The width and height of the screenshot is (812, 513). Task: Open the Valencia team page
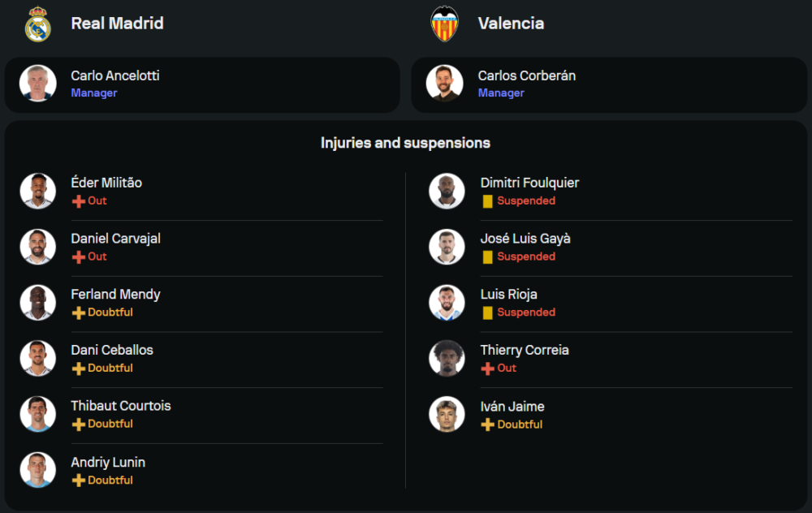pyautogui.click(x=511, y=24)
